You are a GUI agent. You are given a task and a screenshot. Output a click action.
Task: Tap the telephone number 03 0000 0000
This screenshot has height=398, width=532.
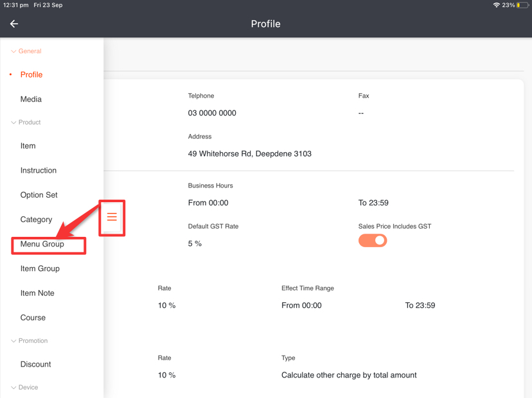pos(212,113)
